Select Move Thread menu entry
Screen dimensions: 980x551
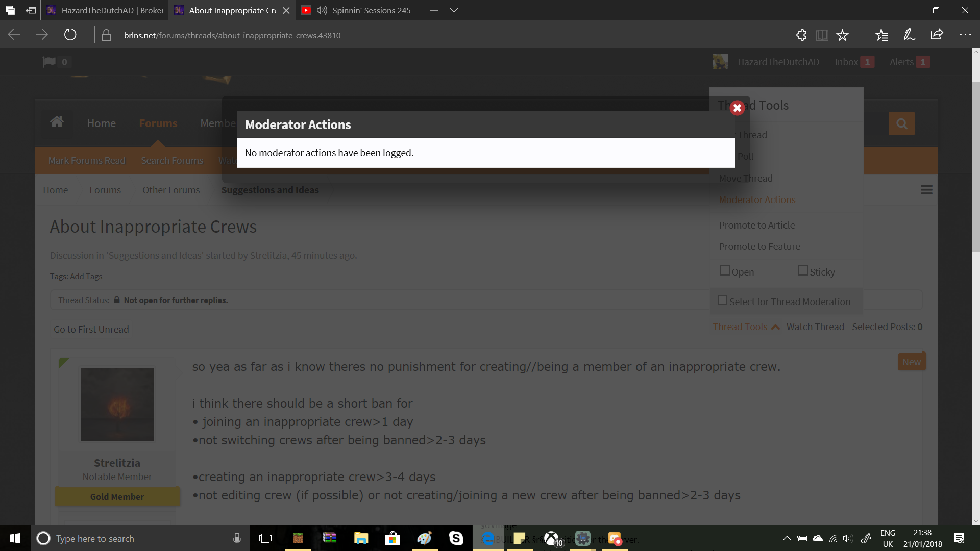click(x=745, y=178)
